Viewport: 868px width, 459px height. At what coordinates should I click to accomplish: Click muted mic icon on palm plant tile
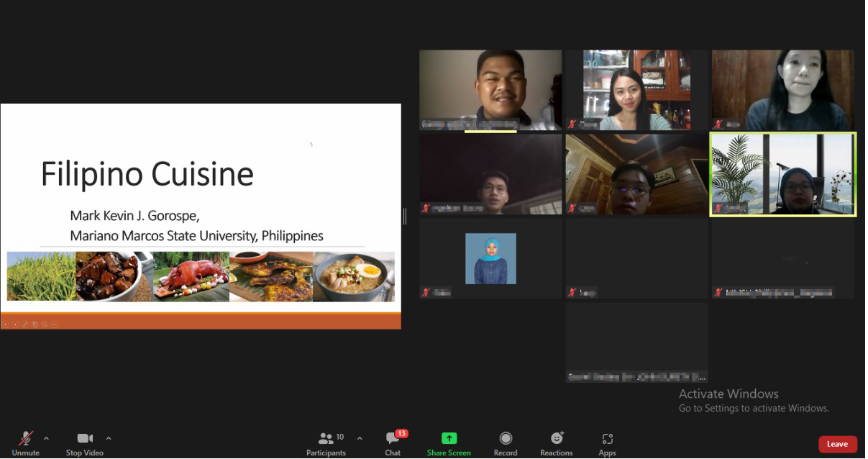click(718, 208)
